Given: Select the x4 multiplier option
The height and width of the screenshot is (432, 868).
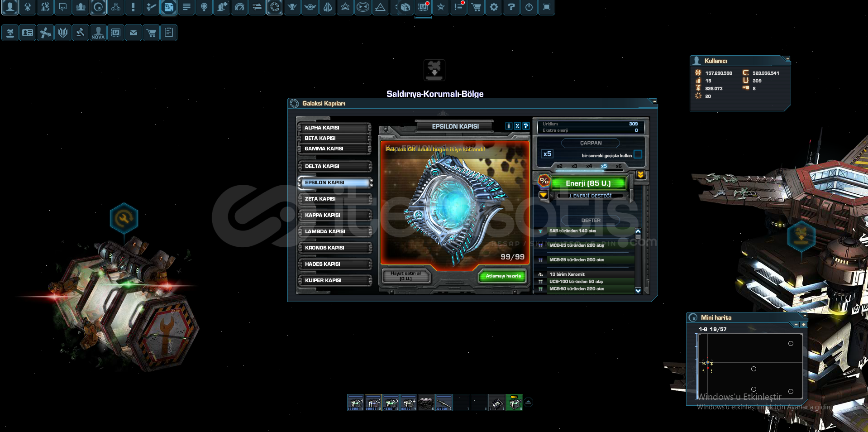Looking at the screenshot, I should (x=589, y=166).
